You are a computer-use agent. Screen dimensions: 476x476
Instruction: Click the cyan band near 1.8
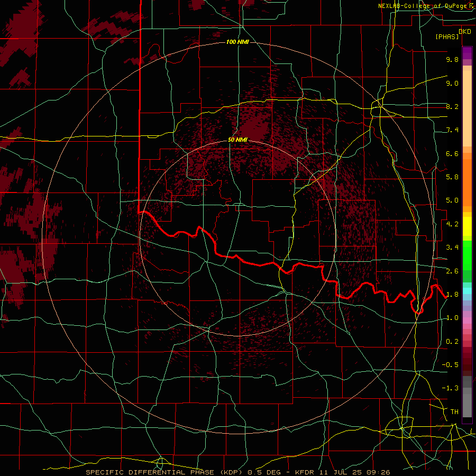click(x=467, y=291)
